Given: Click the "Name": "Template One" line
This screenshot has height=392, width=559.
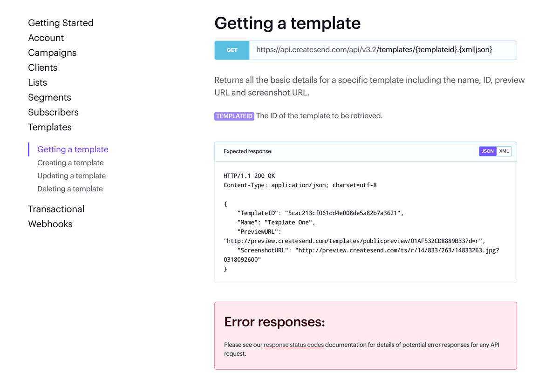Looking at the screenshot, I should pyautogui.click(x=276, y=223).
